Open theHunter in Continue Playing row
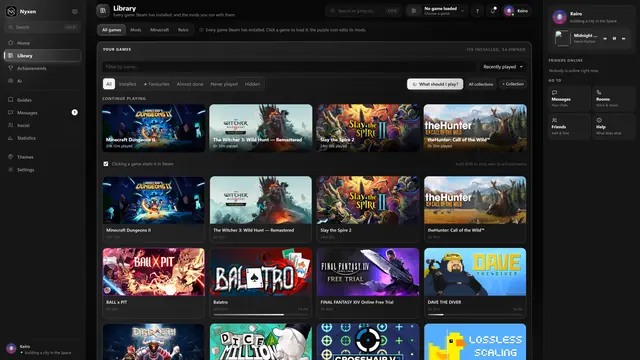This screenshot has width=640, height=360. pyautogui.click(x=475, y=128)
